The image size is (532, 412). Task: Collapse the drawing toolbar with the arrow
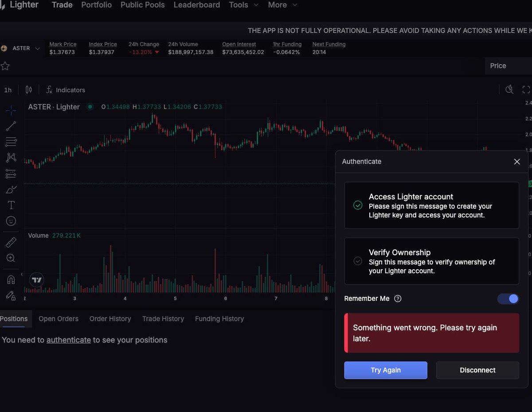tap(22, 275)
